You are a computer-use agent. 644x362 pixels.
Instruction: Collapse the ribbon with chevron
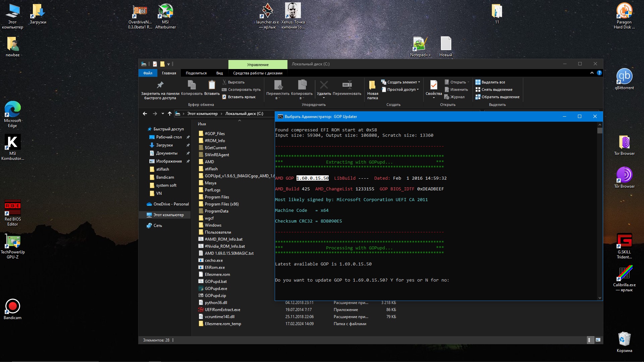click(592, 73)
